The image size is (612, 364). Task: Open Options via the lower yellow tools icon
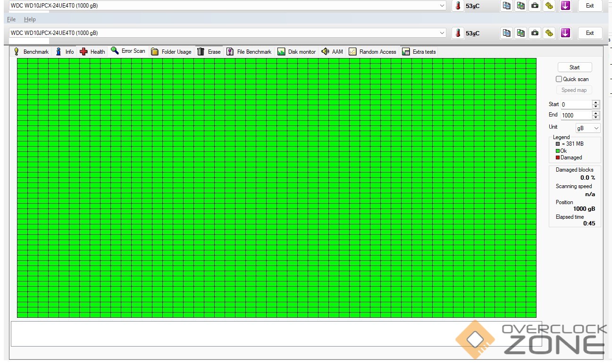[x=549, y=33]
